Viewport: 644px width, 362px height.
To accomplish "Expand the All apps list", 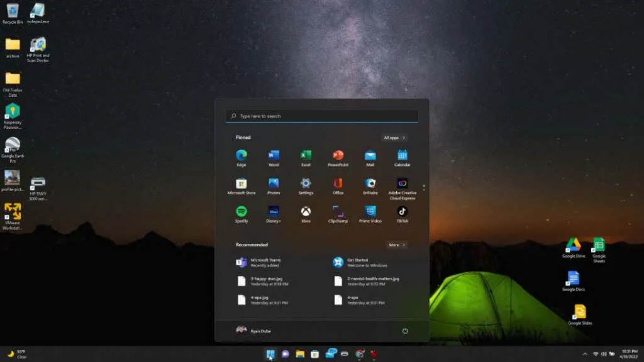I will (394, 138).
